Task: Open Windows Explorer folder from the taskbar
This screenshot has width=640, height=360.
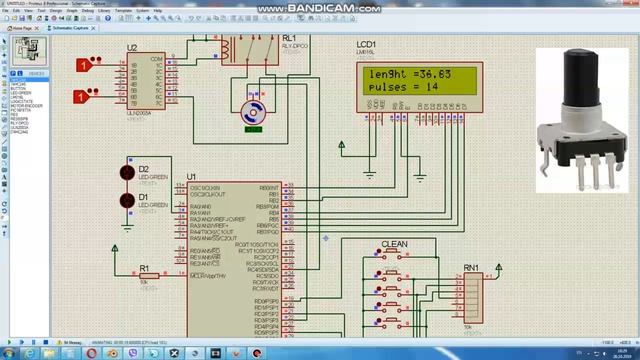Action: (50, 353)
